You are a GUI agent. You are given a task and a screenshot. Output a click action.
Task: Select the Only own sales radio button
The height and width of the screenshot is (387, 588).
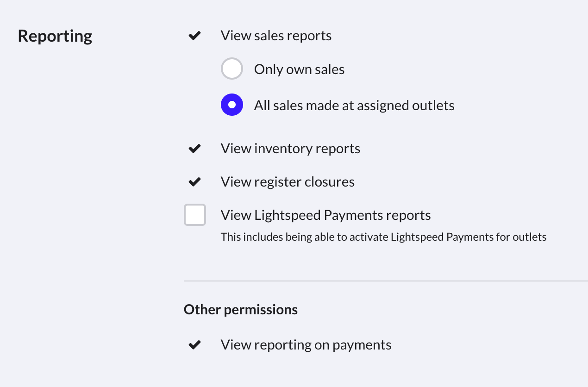click(x=232, y=69)
